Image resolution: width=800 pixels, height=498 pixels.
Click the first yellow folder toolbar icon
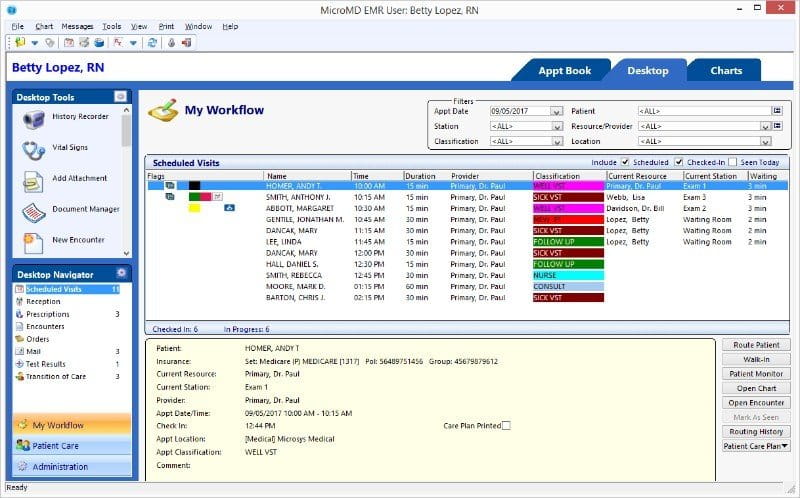[x=20, y=43]
